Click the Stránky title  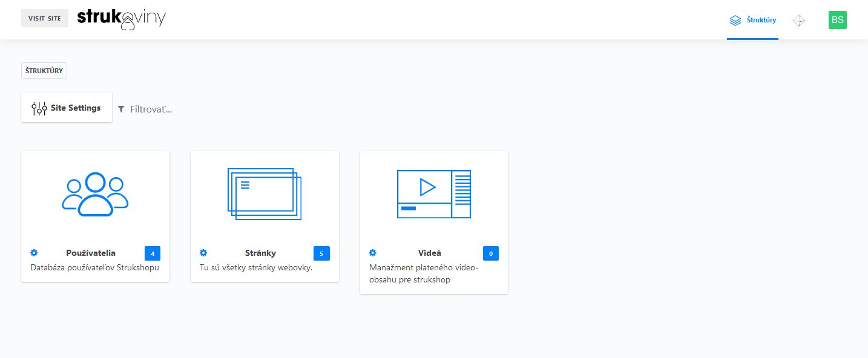click(260, 253)
